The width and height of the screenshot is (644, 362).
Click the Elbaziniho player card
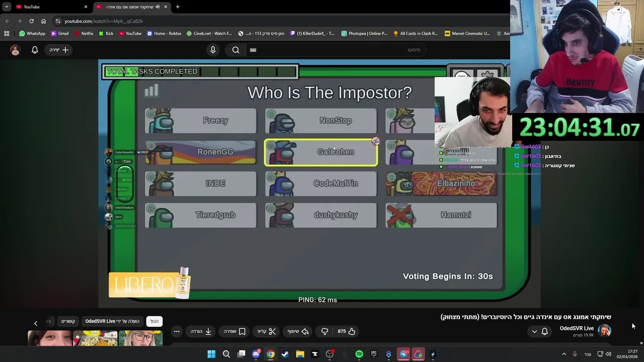pyautogui.click(x=442, y=184)
